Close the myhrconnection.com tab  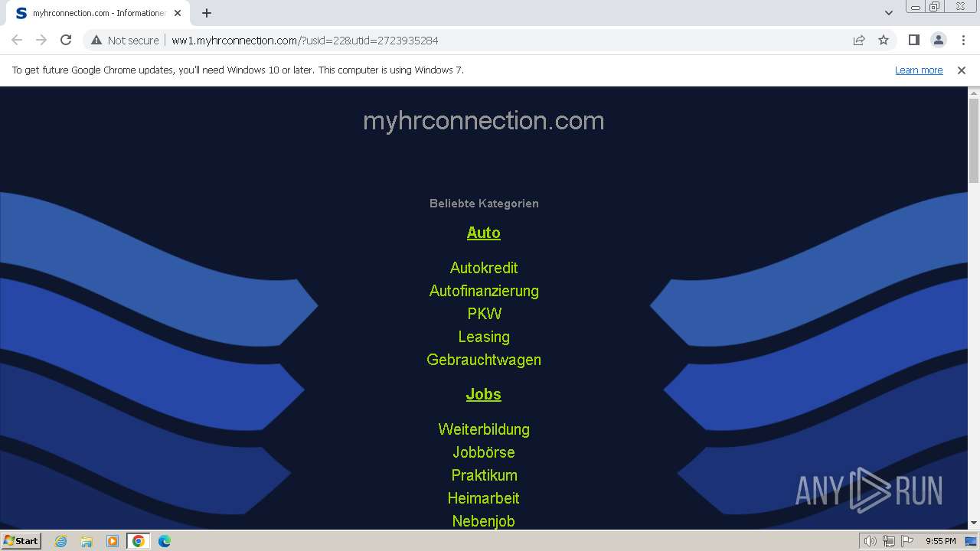[178, 13]
